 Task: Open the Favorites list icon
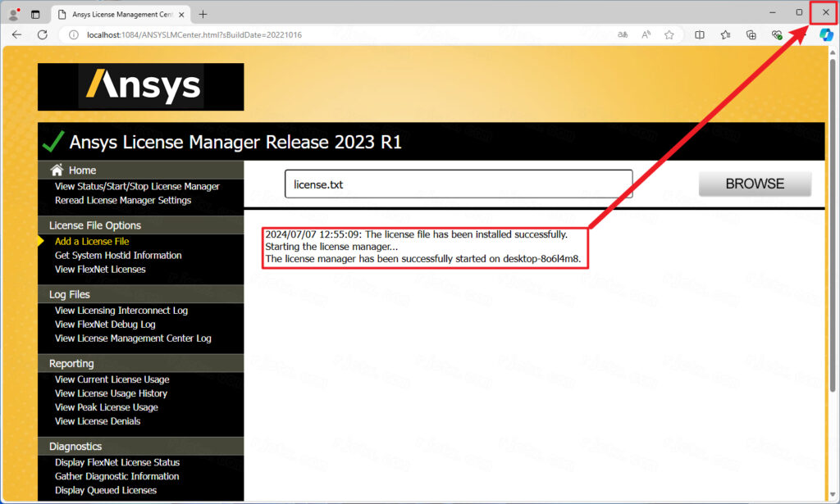pos(725,34)
